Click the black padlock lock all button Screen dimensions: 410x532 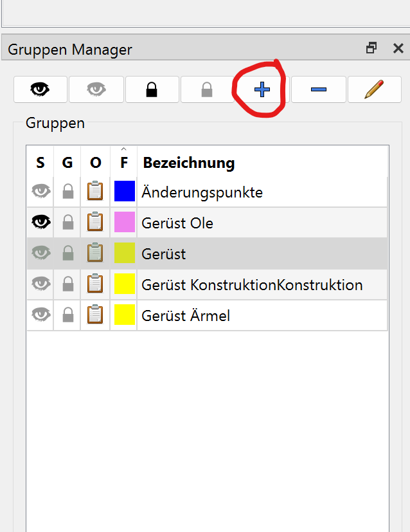[x=152, y=90]
